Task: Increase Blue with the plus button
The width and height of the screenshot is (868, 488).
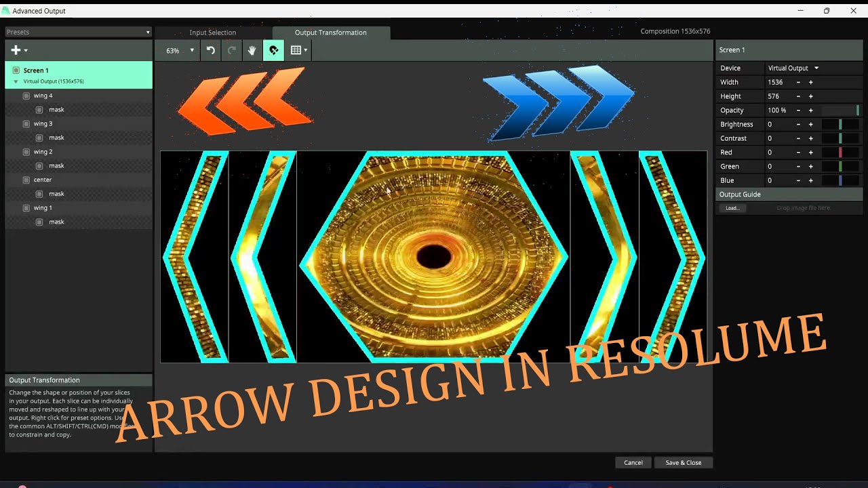Action: 810,180
